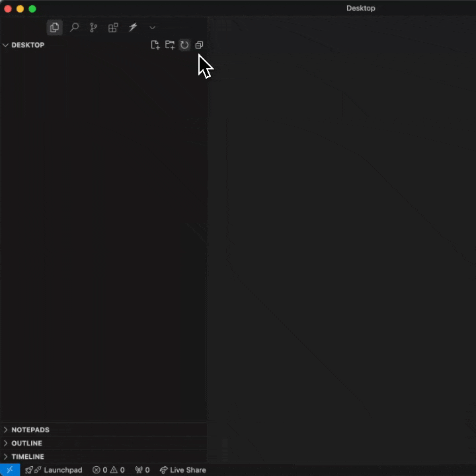Click the red close window button

[8, 9]
